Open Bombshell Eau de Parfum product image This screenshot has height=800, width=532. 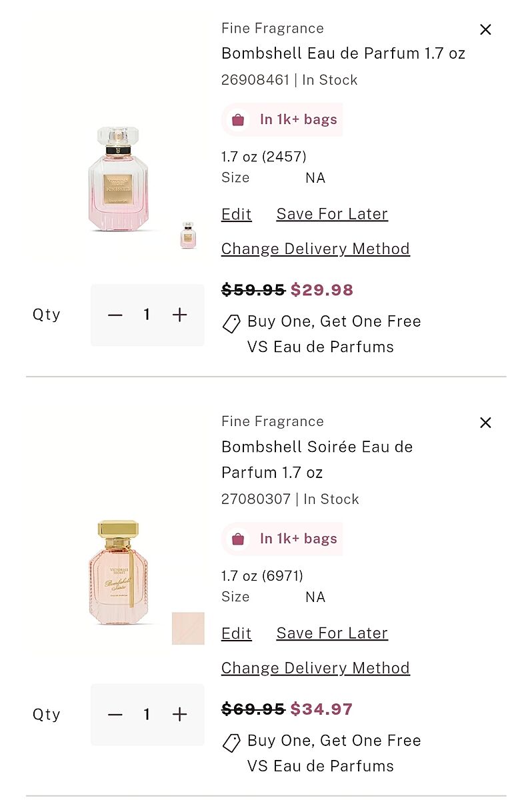click(118, 179)
